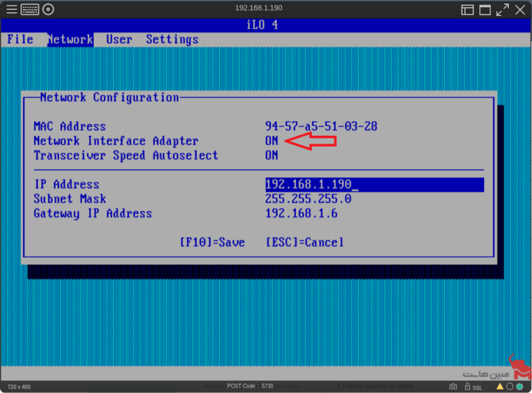Click the MAC address 94-57-a5-51-03-28
532x393 pixels.
[321, 126]
